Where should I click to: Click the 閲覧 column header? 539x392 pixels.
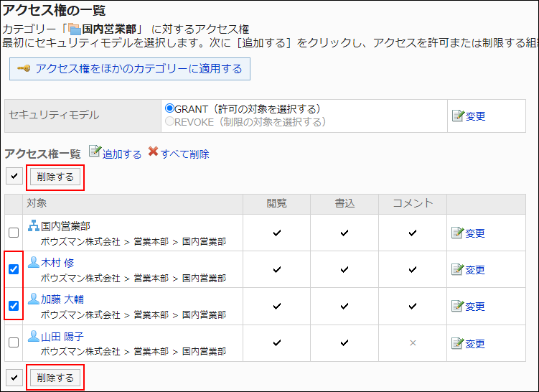click(x=277, y=203)
